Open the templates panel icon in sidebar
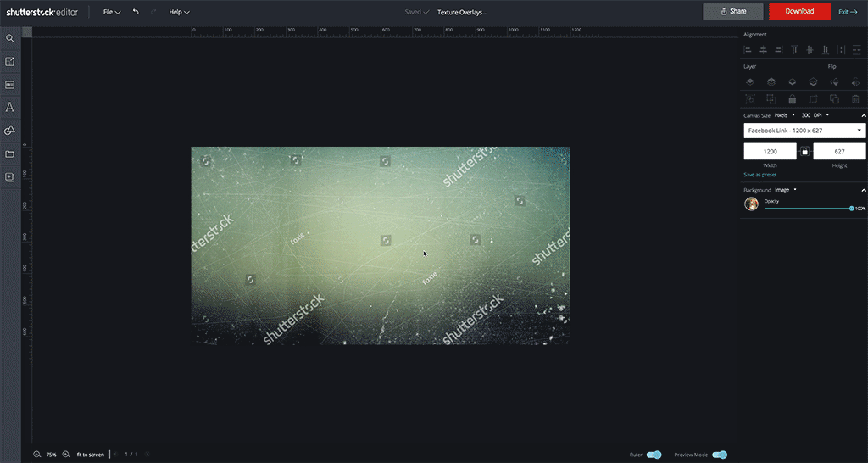This screenshot has width=868, height=463. [9, 85]
